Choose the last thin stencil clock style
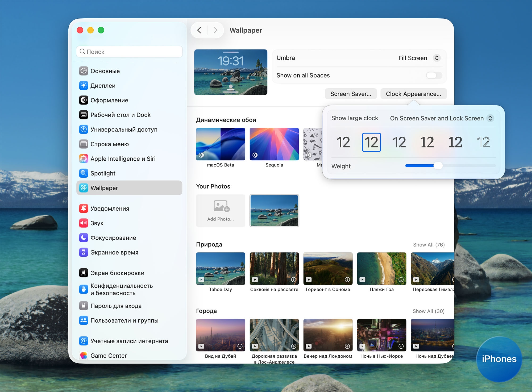Viewport: 532px width, 392px height. pos(483,142)
